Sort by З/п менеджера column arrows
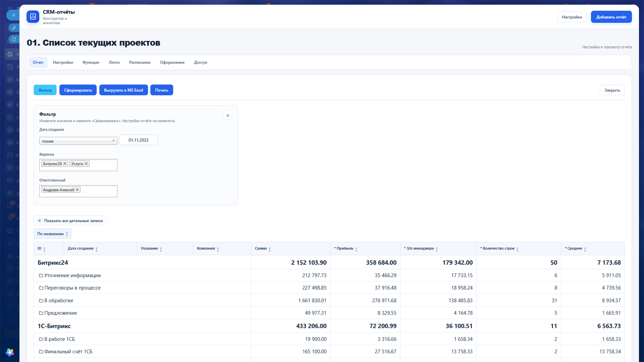The height and width of the screenshot is (362, 644). [x=436, y=249]
